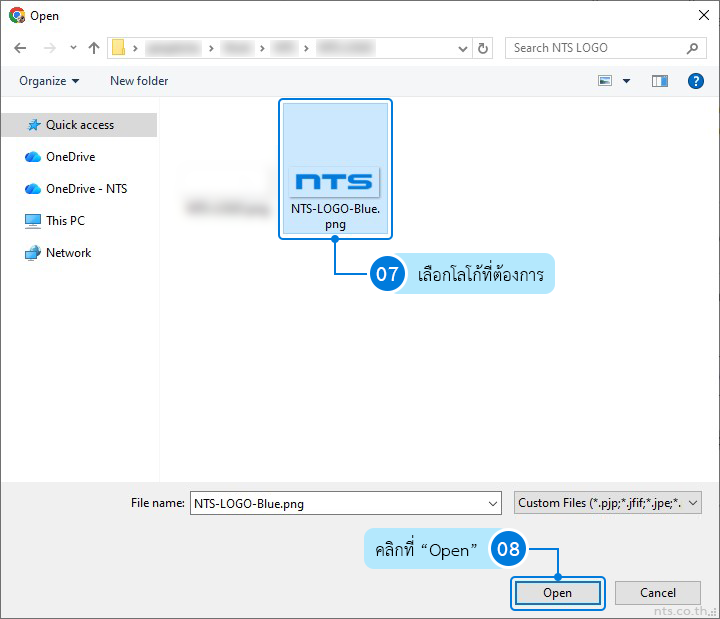
Task: Refresh the current folder view
Action: pyautogui.click(x=483, y=48)
